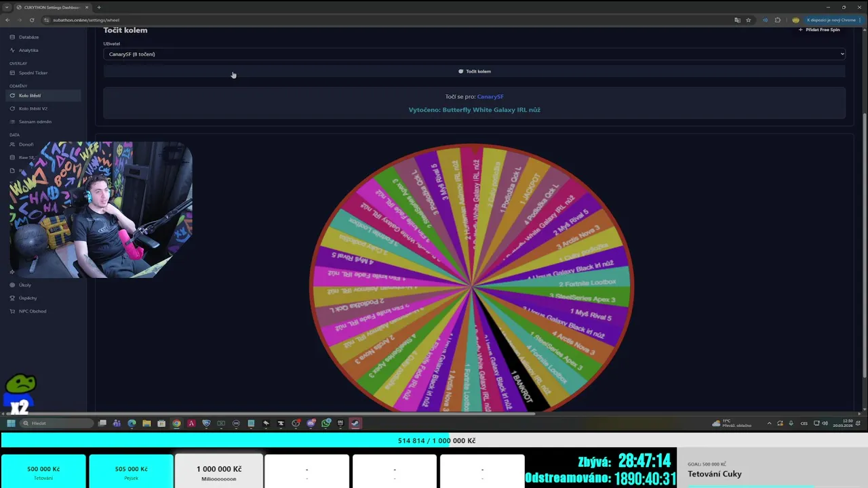The height and width of the screenshot is (488, 868).
Task: Open the Windows Start menu
Action: (x=11, y=424)
